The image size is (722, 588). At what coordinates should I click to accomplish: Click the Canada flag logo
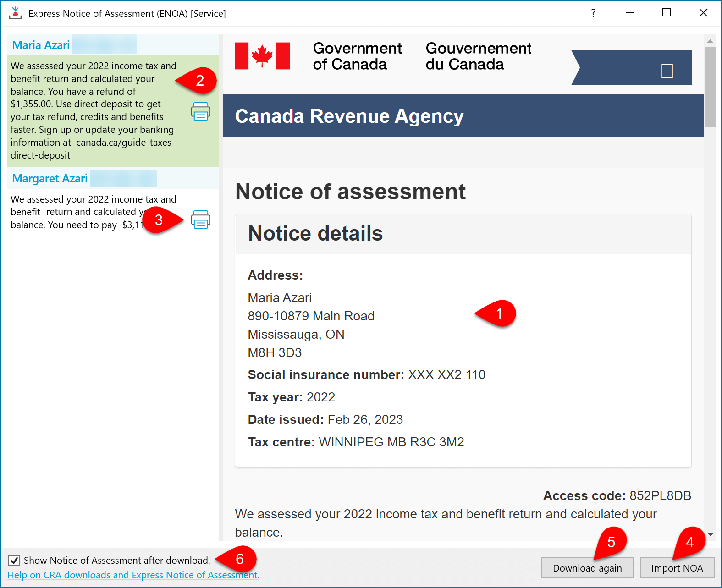[262, 56]
